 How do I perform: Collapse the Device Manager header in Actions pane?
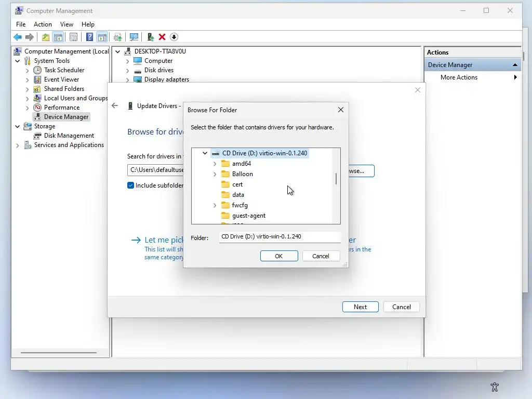(x=515, y=65)
